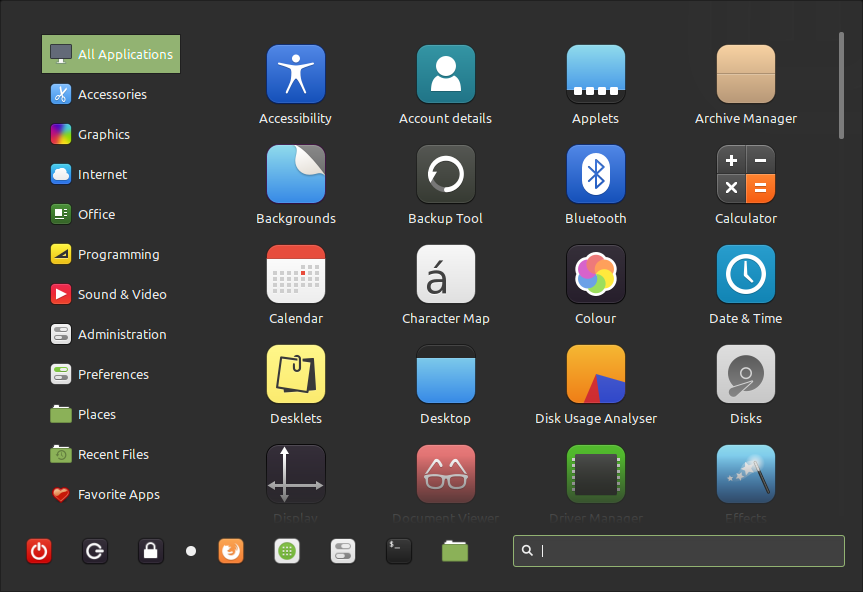Open System Settings from favorites bar
The image size is (863, 592).
tap(343, 551)
